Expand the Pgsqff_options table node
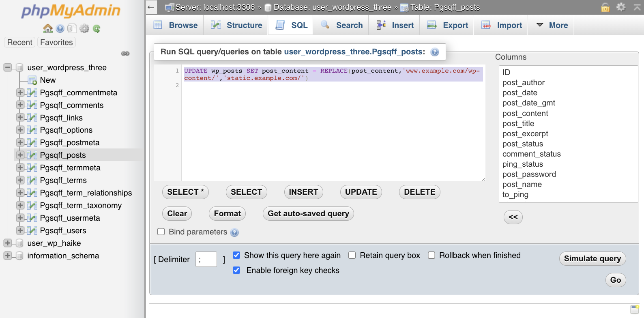Screen dimensions: 644x318 (x=20, y=130)
